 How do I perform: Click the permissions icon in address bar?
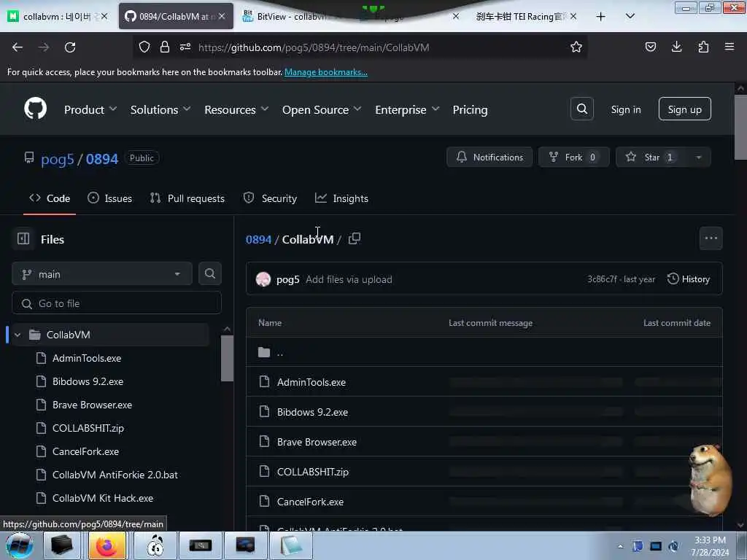click(185, 47)
